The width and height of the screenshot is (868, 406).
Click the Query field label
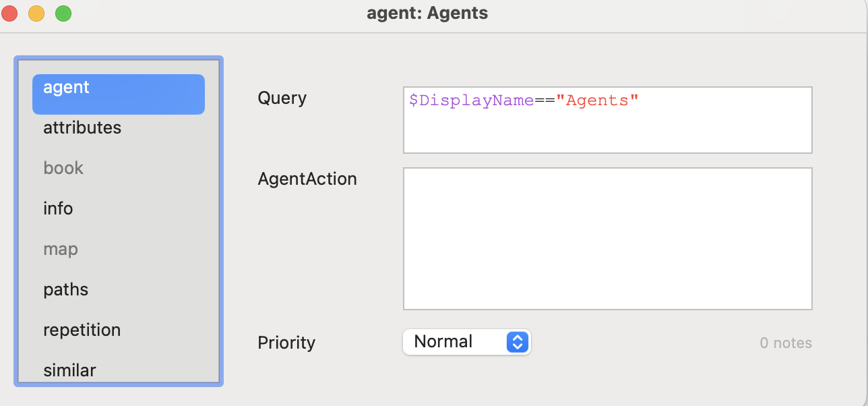coord(282,98)
